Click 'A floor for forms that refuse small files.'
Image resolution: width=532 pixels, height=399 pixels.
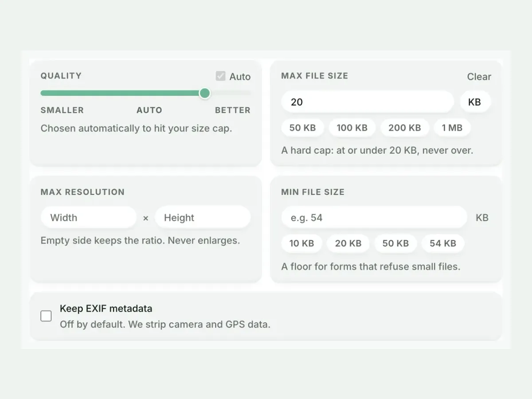[371, 266]
